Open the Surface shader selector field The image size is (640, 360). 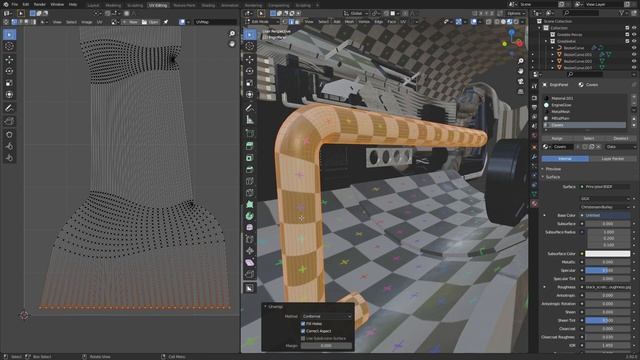[606, 187]
